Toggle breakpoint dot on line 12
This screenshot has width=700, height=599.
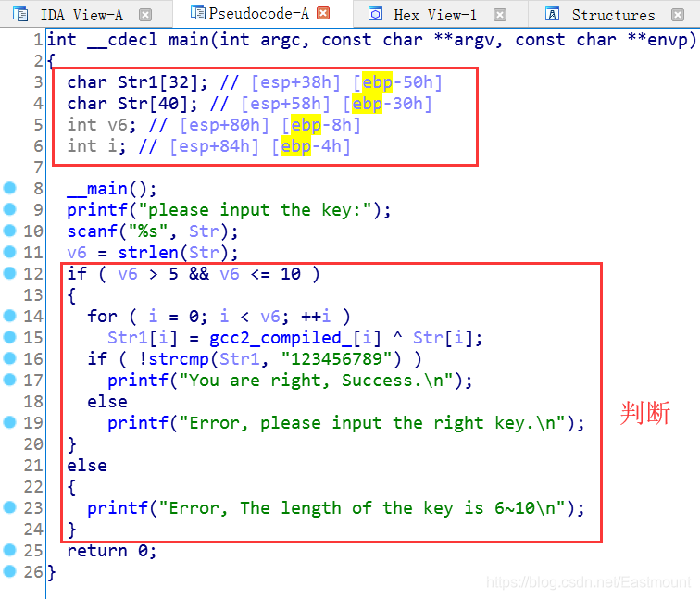click(10, 273)
